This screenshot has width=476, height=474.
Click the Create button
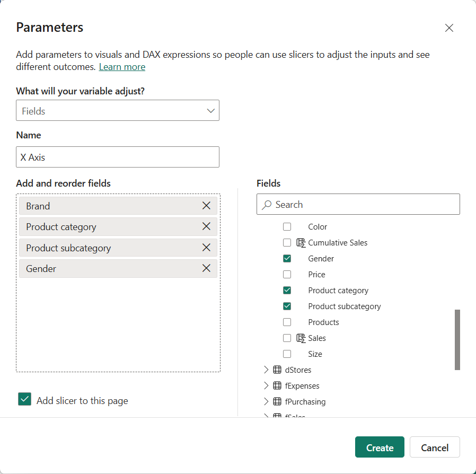click(380, 447)
